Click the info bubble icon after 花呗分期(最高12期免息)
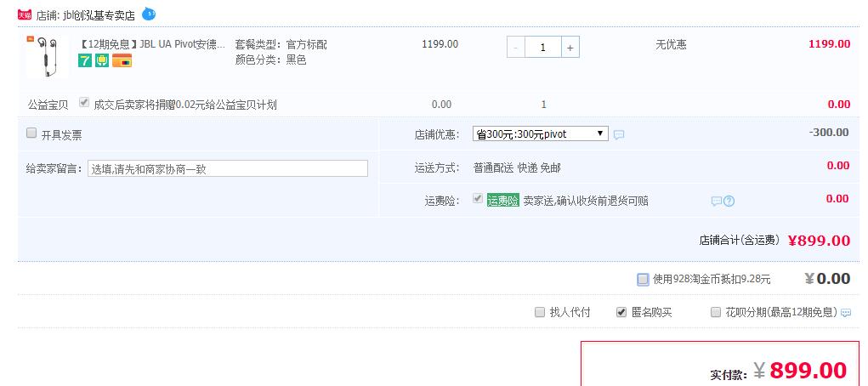 tap(846, 313)
